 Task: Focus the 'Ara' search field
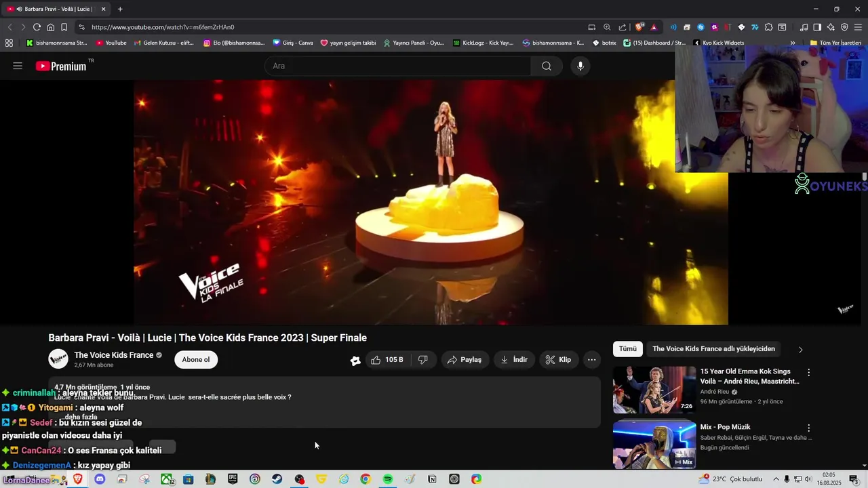(398, 66)
